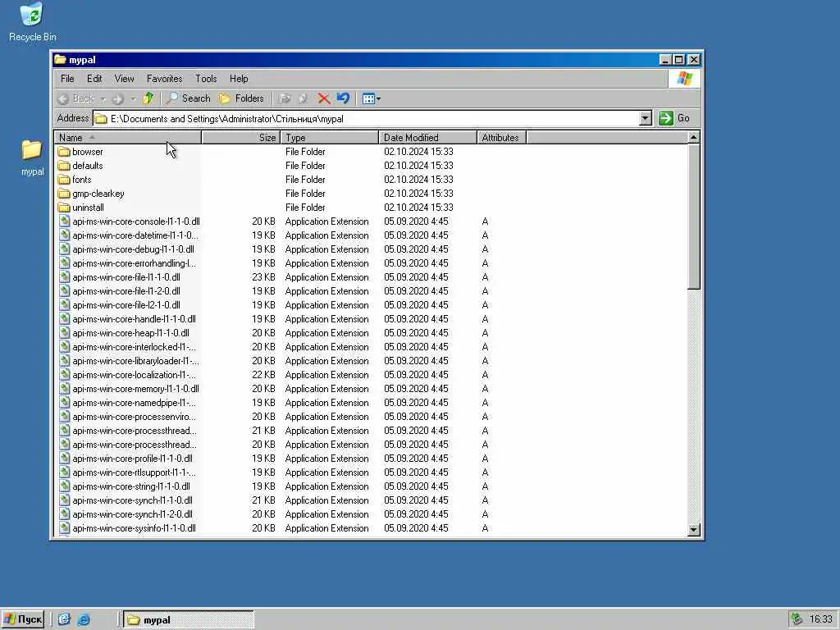This screenshot has width=840, height=630.
Task: Toggle the Folders pane button
Action: (x=242, y=98)
